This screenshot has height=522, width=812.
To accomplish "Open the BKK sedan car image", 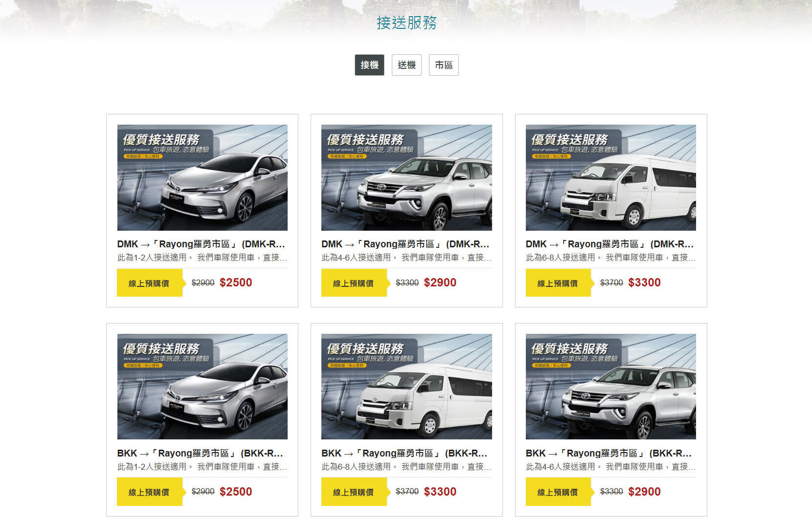I will click(203, 387).
